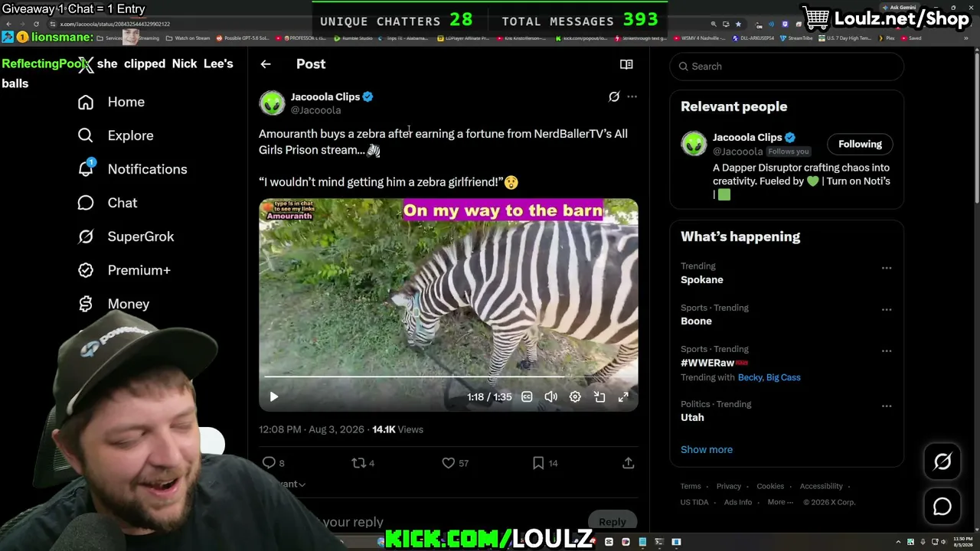Open more options for Boone trend
Viewport: 980px width, 551px height.
coord(887,309)
